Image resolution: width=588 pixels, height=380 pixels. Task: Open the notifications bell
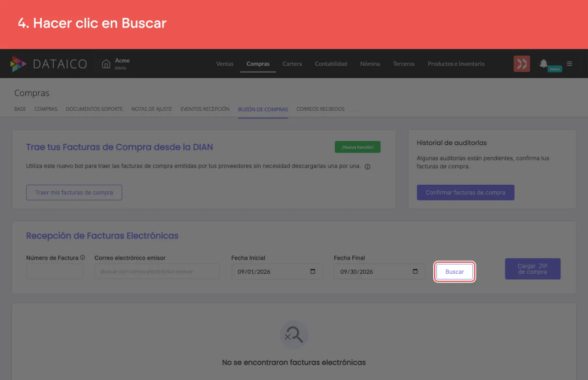544,63
